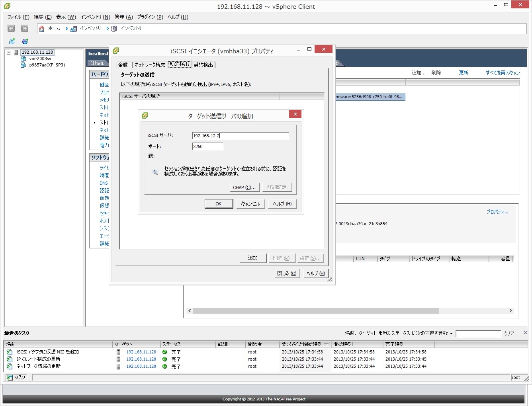Open the 表示(W) menu
The image size is (532, 406).
click(66, 17)
